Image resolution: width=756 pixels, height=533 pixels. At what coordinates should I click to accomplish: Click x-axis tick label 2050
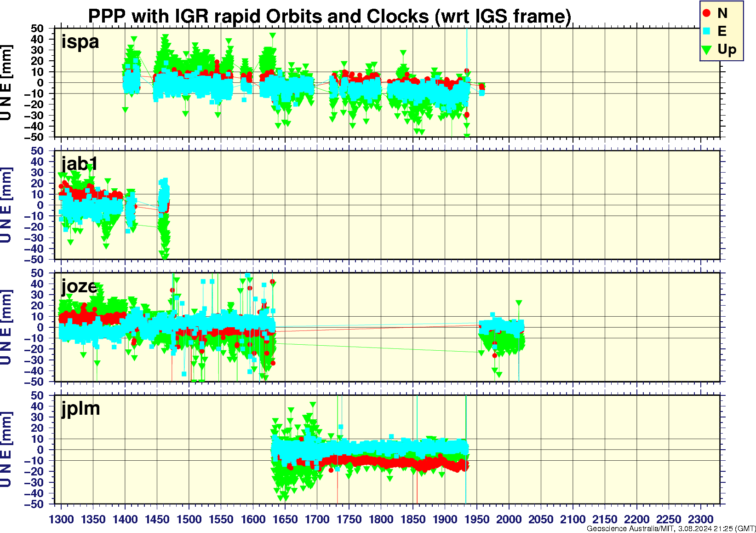coord(541,520)
